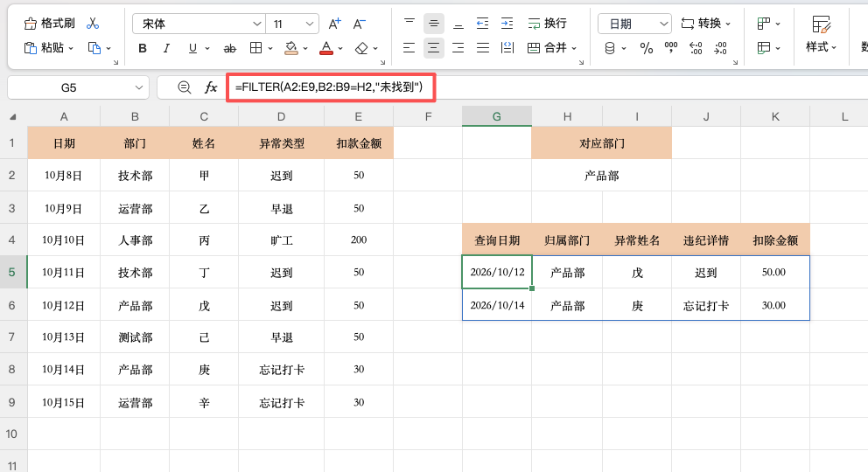The width and height of the screenshot is (868, 472).
Task: Click the decrease indent icon
Action: point(483,24)
